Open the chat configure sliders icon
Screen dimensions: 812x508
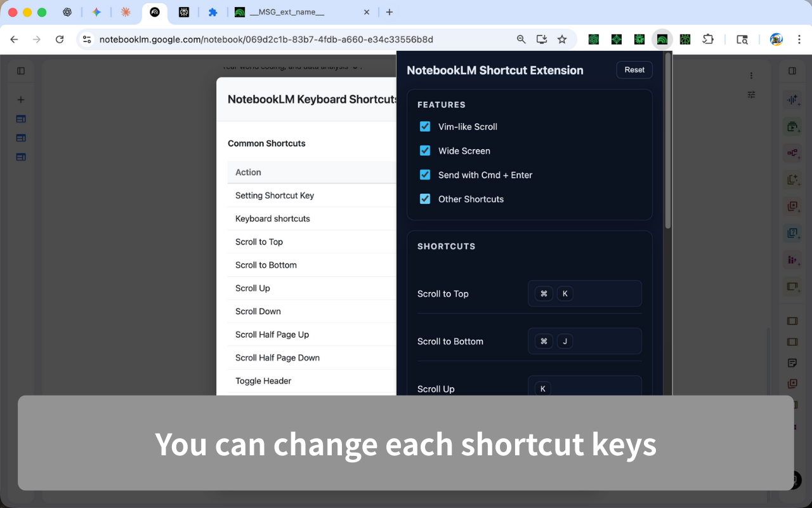pos(751,95)
